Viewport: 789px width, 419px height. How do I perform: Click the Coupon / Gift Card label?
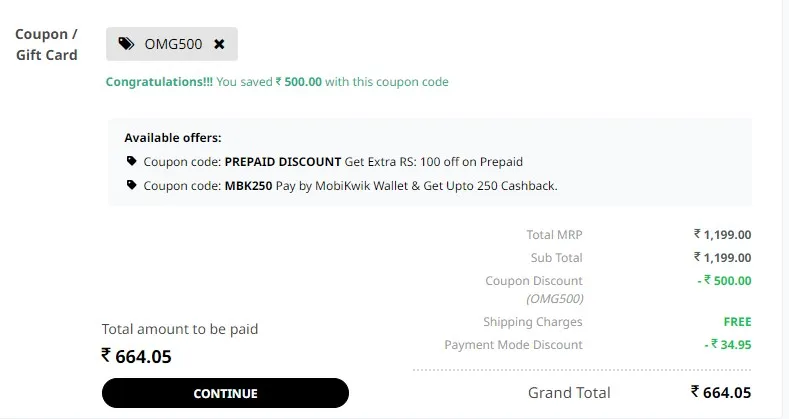click(46, 44)
